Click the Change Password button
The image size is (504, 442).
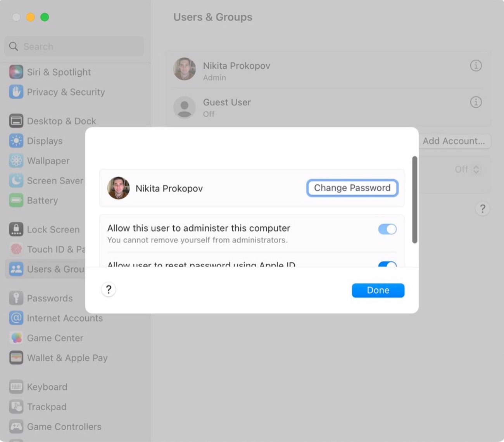352,188
